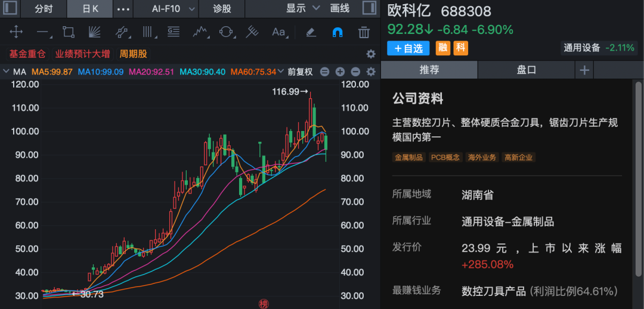
Task: Toggle the magnet snap mode
Action: coord(337,32)
